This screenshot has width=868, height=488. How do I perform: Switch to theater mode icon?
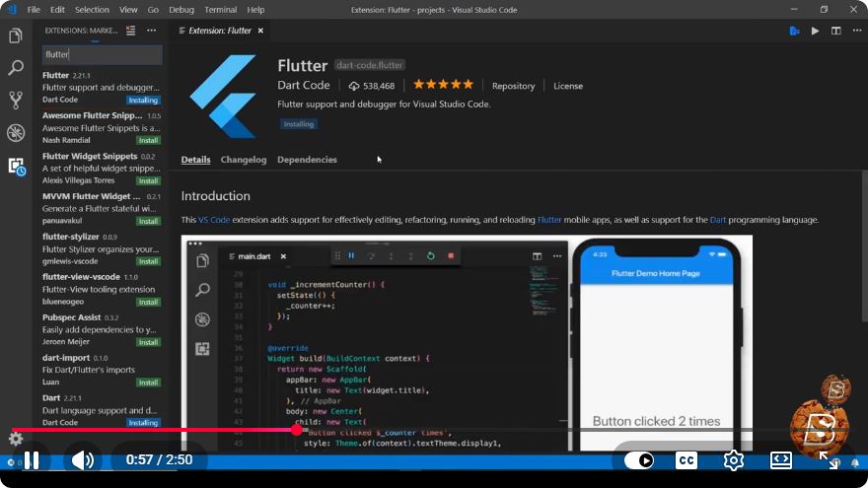[781, 460]
